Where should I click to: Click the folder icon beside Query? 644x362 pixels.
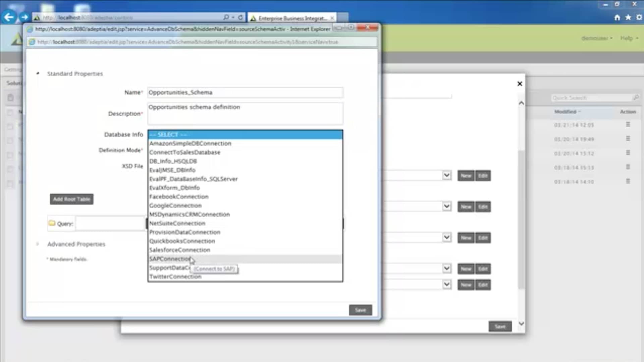click(52, 223)
